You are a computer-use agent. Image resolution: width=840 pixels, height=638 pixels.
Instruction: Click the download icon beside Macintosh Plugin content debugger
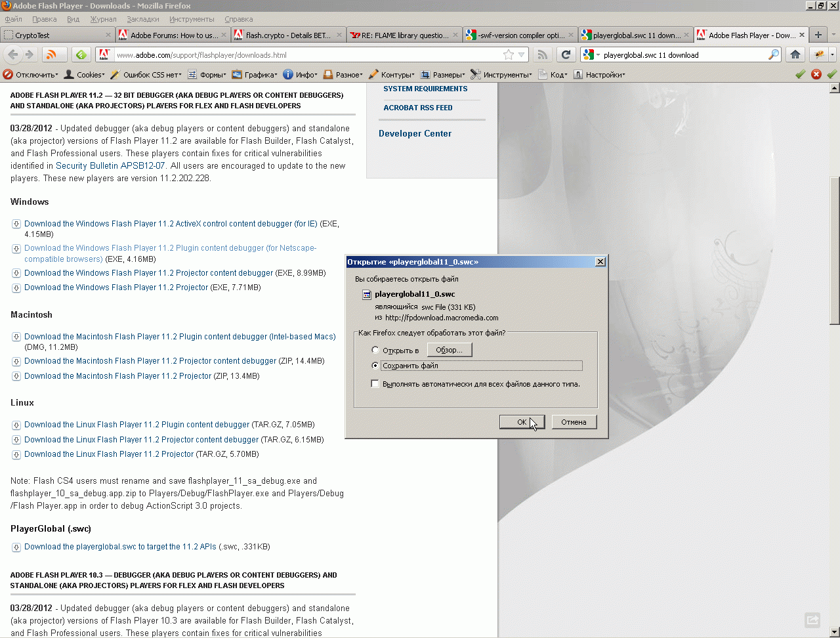(x=16, y=337)
